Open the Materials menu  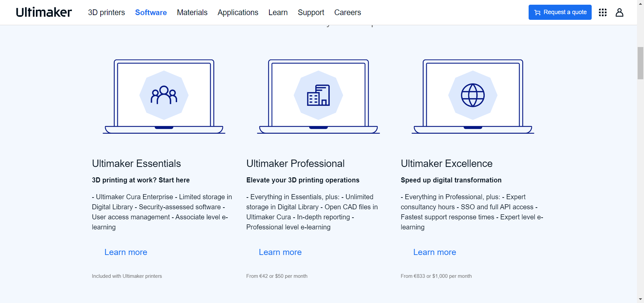pyautogui.click(x=192, y=12)
